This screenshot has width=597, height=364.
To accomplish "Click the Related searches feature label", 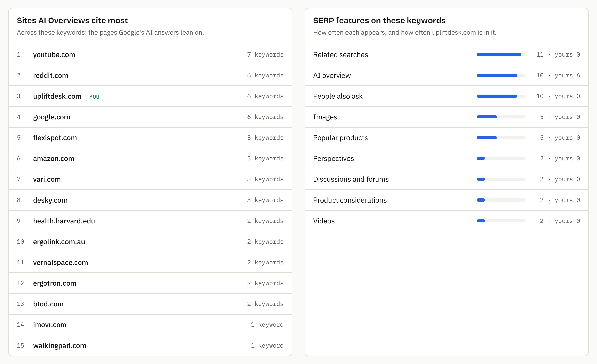I will pyautogui.click(x=341, y=54).
